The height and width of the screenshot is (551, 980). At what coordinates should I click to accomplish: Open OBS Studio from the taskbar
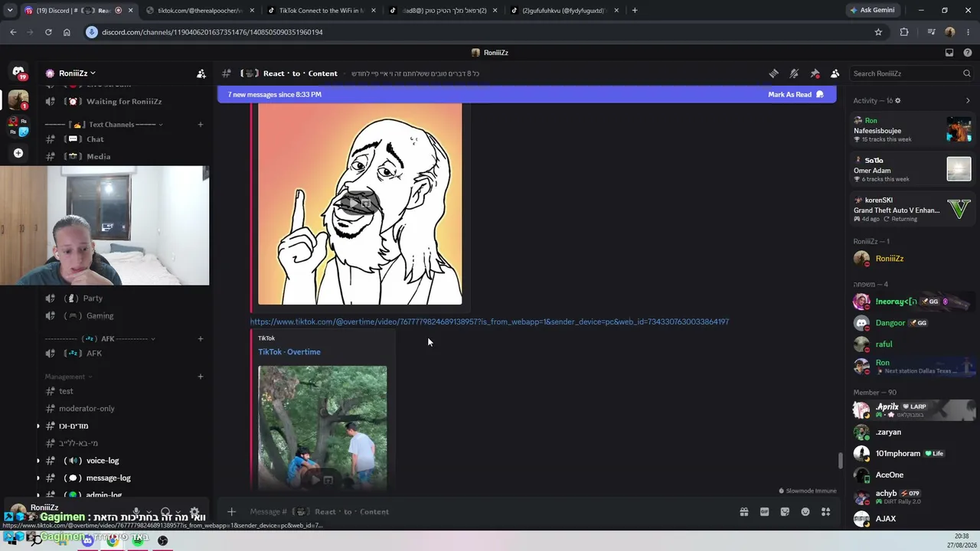tap(162, 540)
